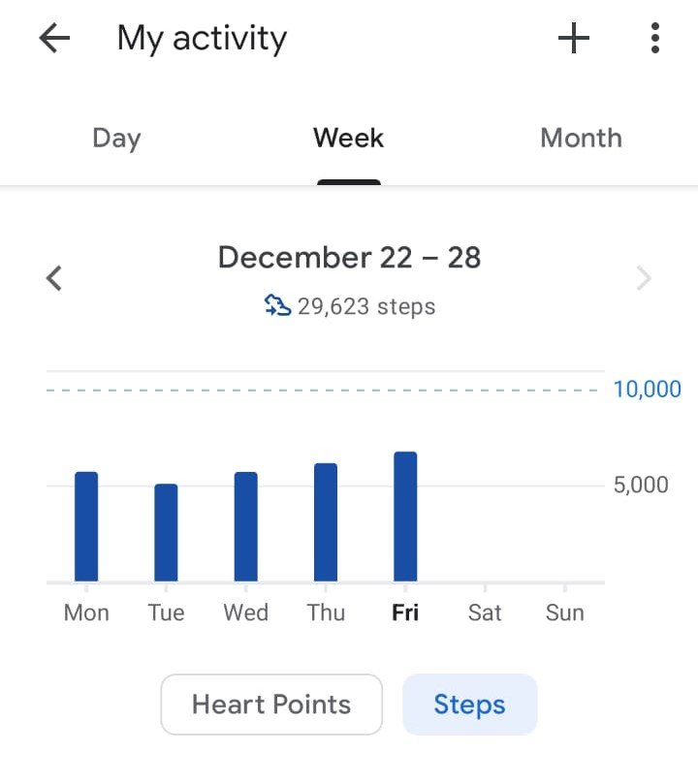Select the Steps chip

pyautogui.click(x=469, y=705)
